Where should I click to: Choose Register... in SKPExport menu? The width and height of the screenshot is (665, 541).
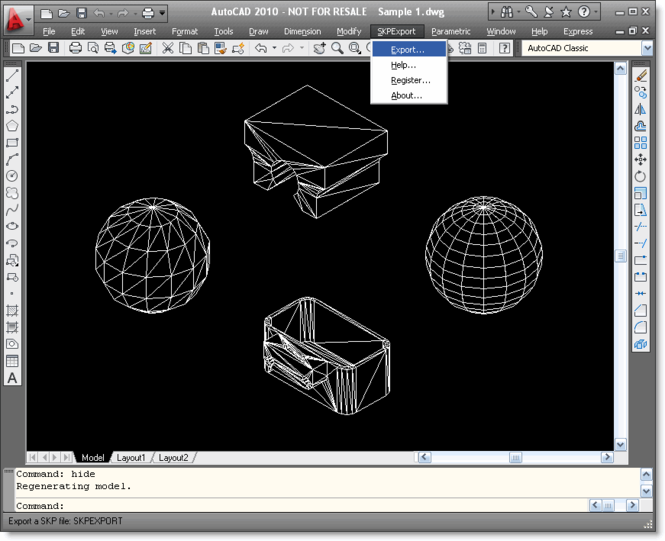[409, 80]
